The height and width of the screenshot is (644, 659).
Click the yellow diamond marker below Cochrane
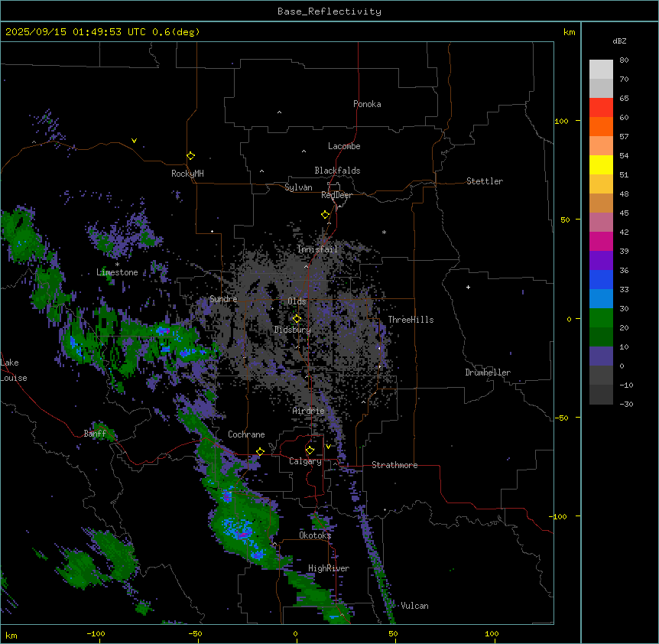tap(260, 452)
